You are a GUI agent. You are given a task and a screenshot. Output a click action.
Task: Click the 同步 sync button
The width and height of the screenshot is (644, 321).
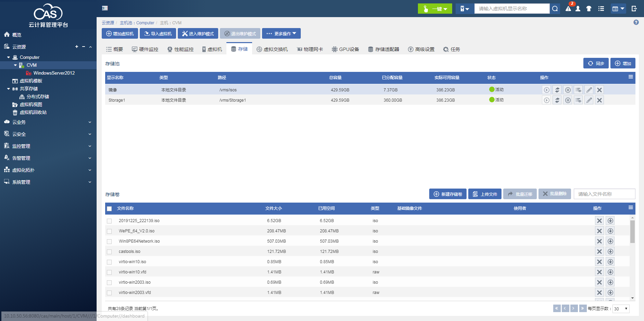coord(596,63)
